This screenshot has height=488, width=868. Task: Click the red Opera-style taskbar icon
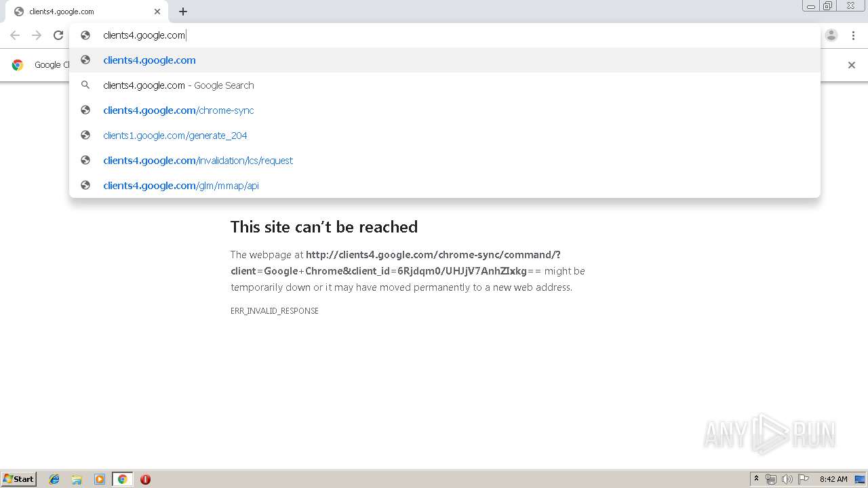click(x=145, y=479)
